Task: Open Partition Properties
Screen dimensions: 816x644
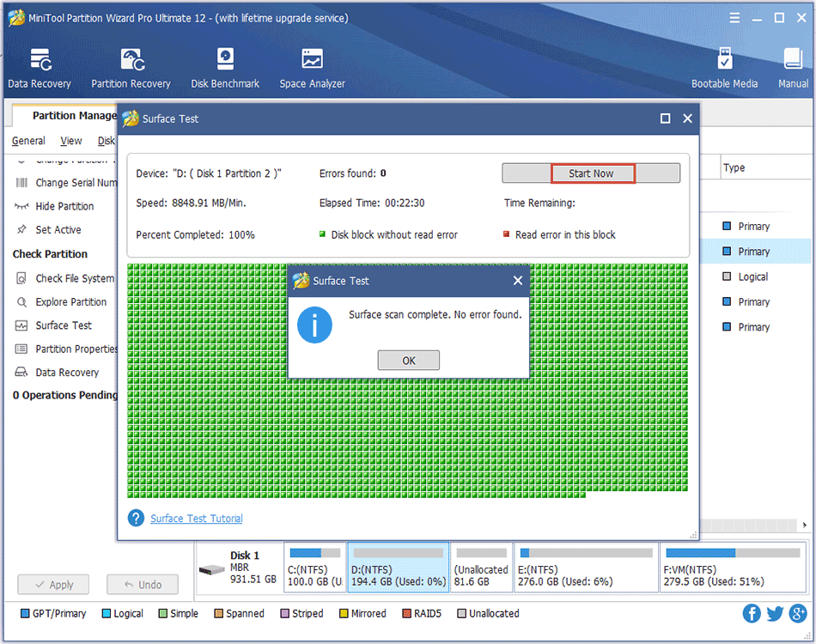Action: coord(68,349)
